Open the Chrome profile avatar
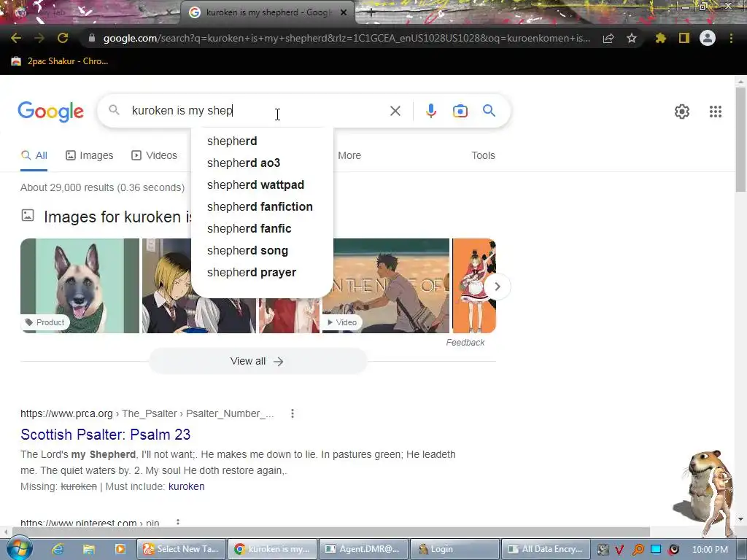 [x=708, y=38]
